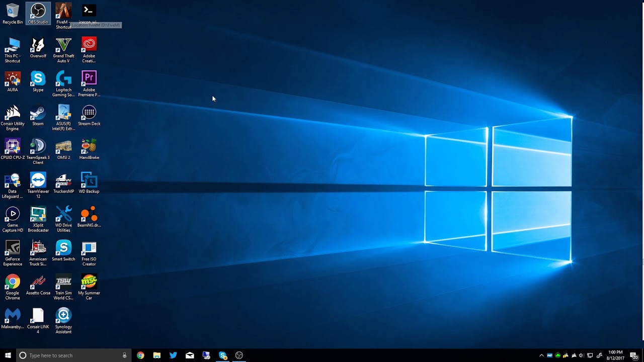Select Corsair Utility Engine icon
Viewport: 644px width, 362px height.
13,118
